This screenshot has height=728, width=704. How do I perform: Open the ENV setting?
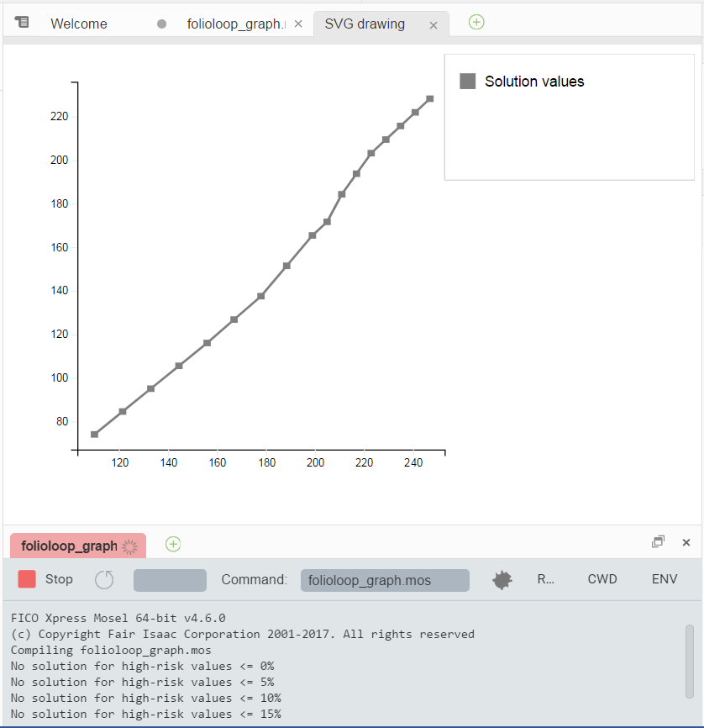pyautogui.click(x=665, y=579)
